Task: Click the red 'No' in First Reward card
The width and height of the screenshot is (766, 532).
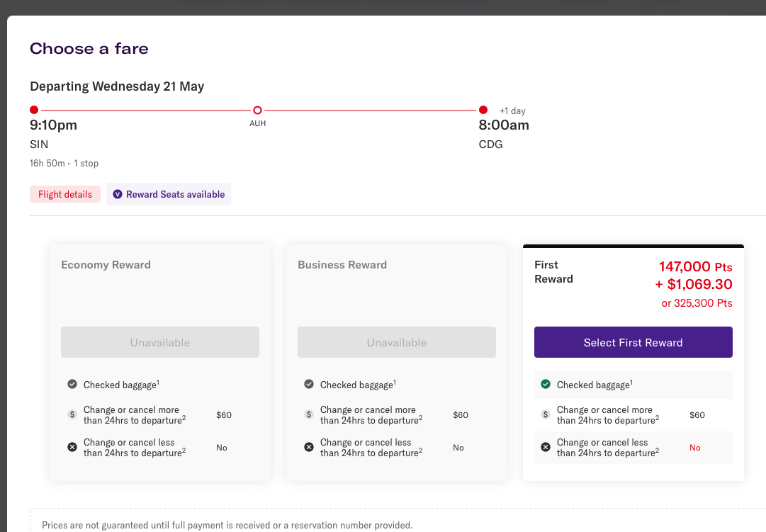Action: point(694,448)
